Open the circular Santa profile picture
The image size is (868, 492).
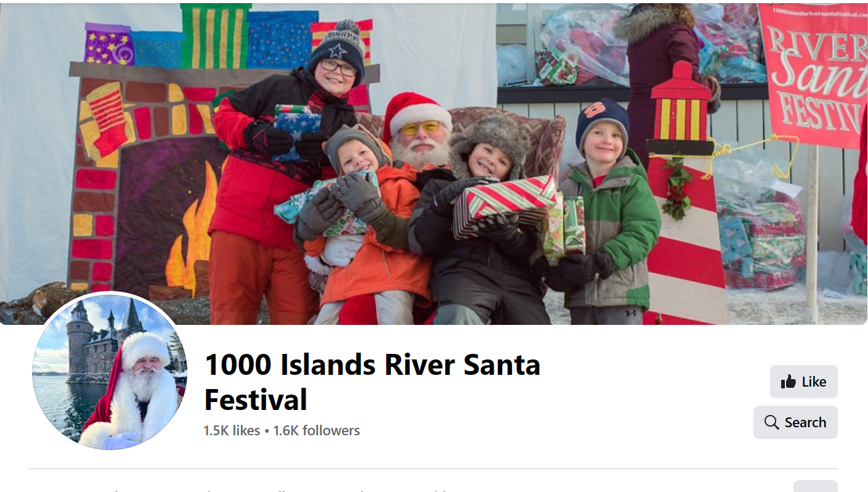(110, 370)
